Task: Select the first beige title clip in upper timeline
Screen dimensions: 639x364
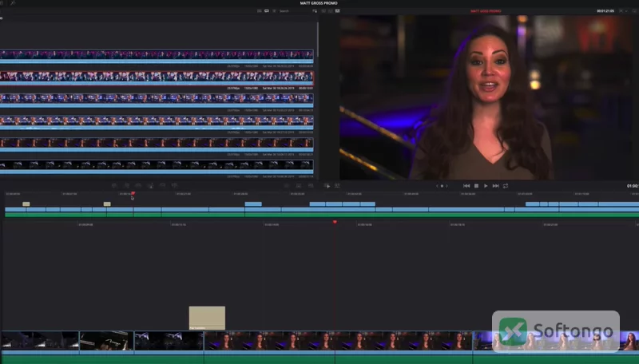Action: click(x=26, y=204)
